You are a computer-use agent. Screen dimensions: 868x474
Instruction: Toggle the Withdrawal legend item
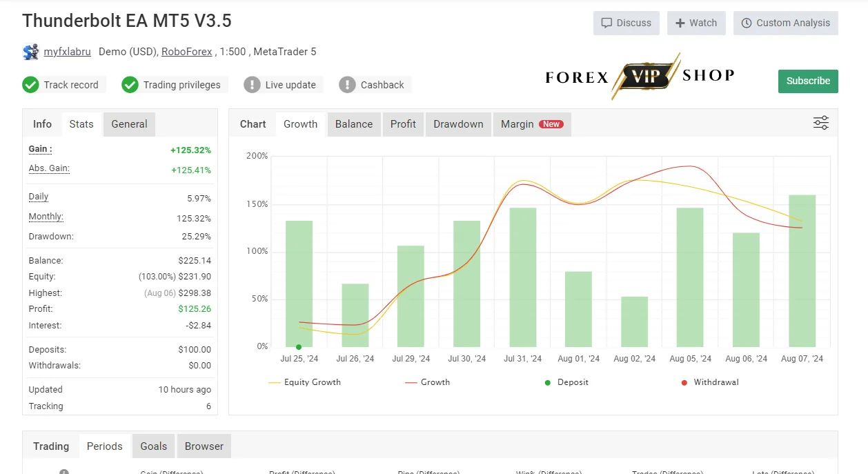pyautogui.click(x=709, y=382)
